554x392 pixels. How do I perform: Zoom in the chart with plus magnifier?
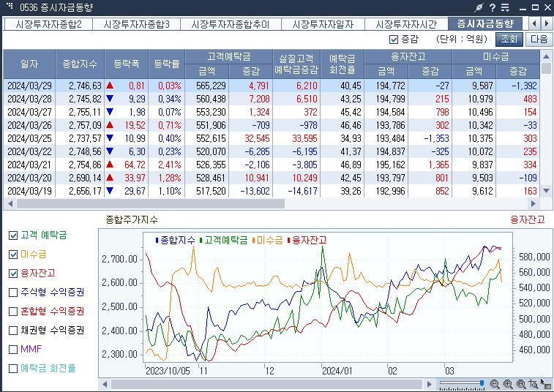tap(508, 384)
